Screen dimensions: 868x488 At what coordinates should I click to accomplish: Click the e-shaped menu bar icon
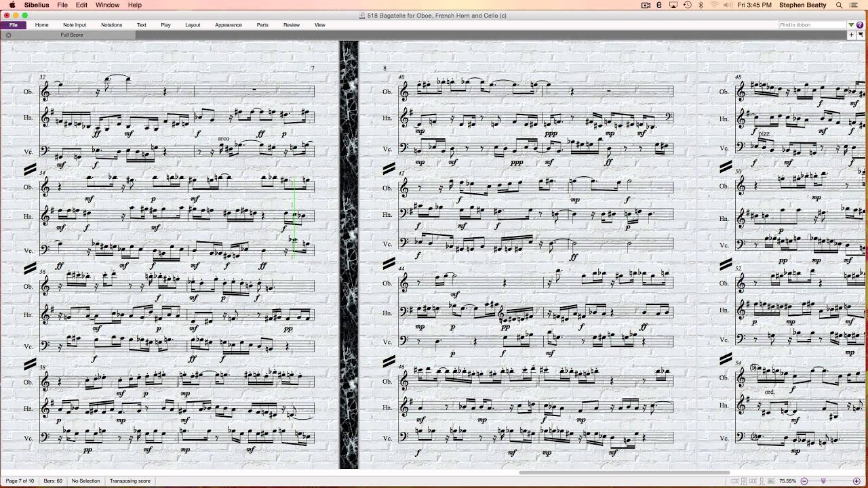(659, 5)
